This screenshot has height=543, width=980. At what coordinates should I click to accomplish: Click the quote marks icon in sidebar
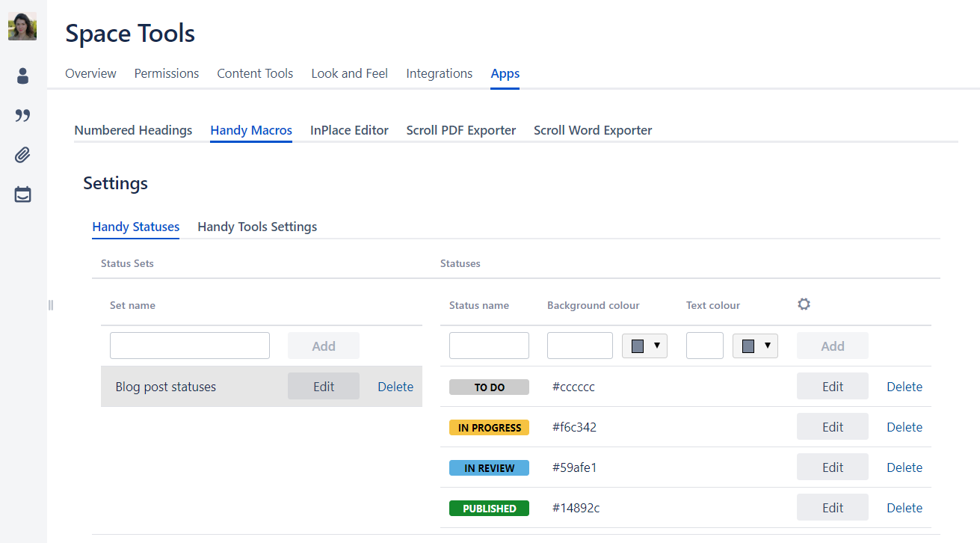[22, 115]
